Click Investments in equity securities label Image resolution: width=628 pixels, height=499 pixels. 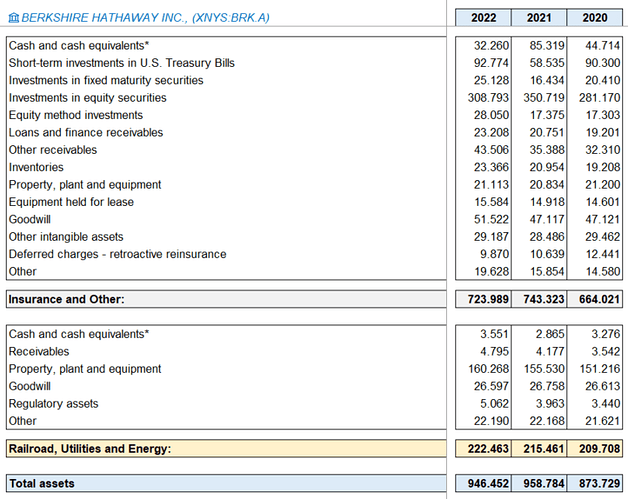pyautogui.click(x=88, y=98)
